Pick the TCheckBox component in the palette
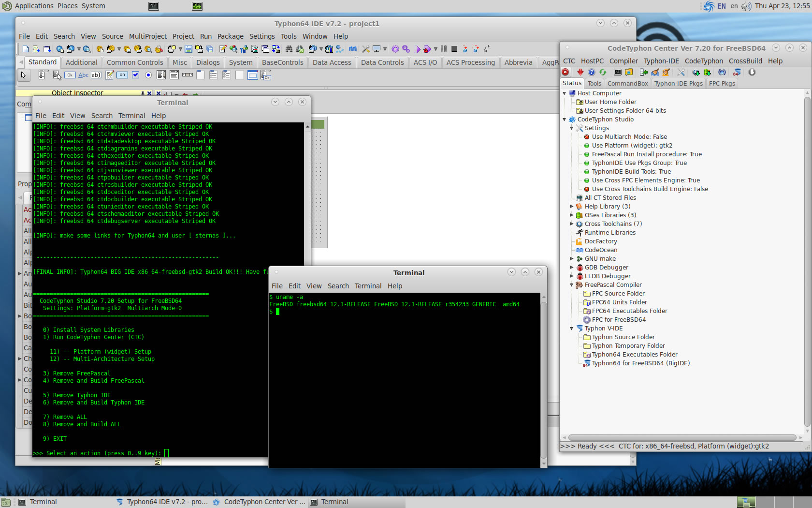 (x=135, y=75)
